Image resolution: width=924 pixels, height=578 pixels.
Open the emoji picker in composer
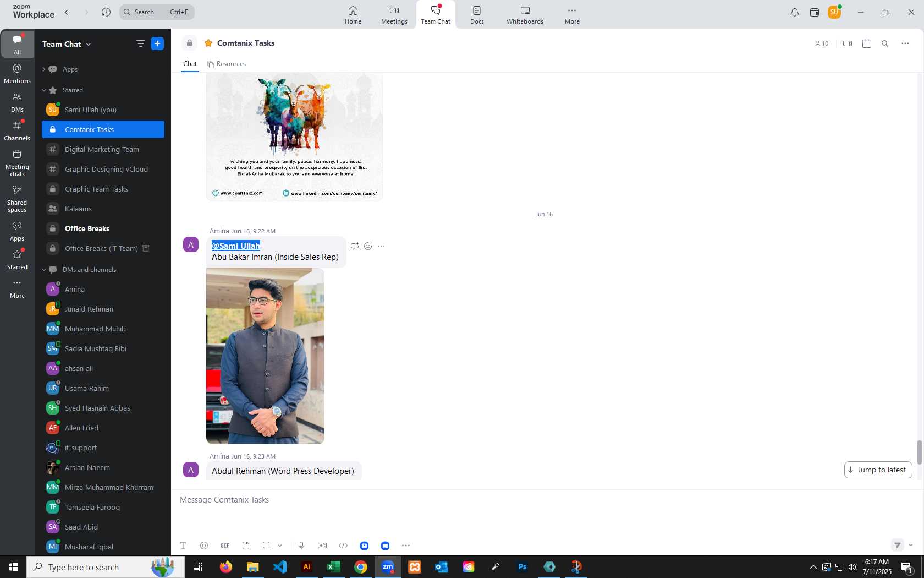point(204,546)
